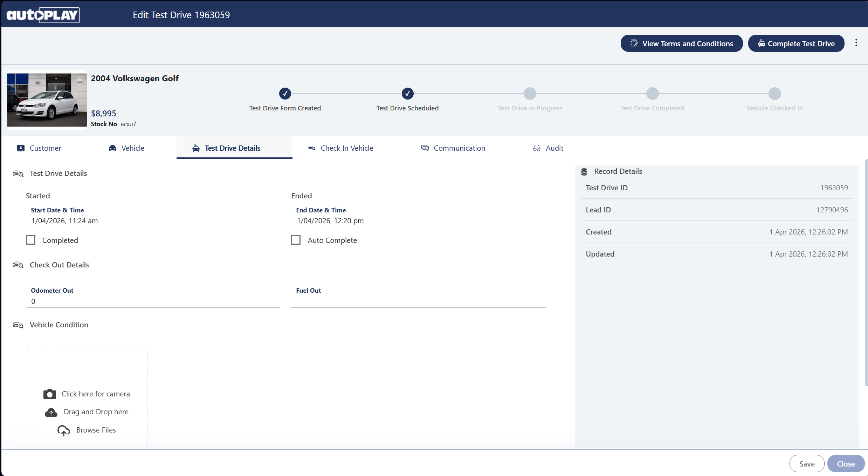
Task: Click the Test Drive Completed progress marker
Action: coord(652,94)
